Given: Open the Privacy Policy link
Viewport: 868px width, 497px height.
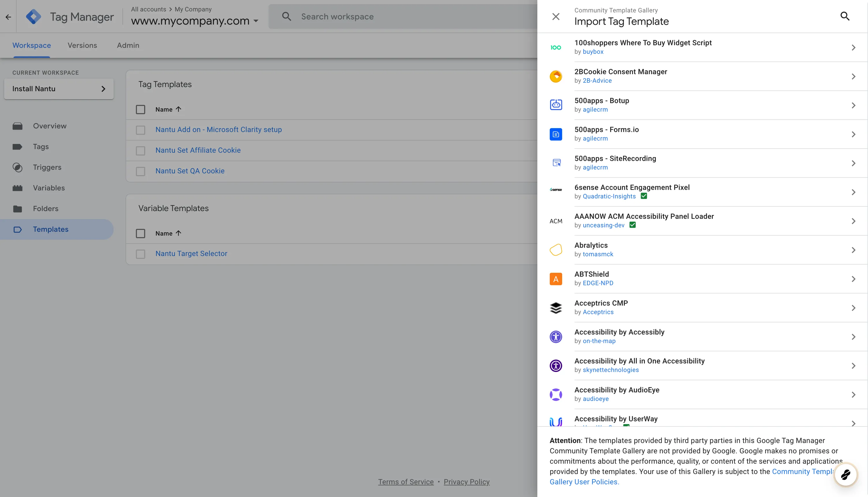Looking at the screenshot, I should (x=467, y=482).
